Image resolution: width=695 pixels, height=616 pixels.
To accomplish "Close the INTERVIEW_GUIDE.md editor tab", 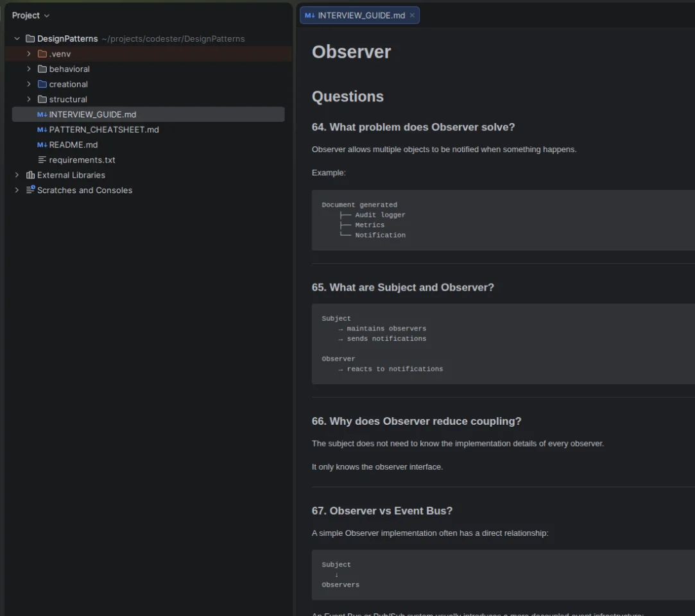I will click(412, 15).
